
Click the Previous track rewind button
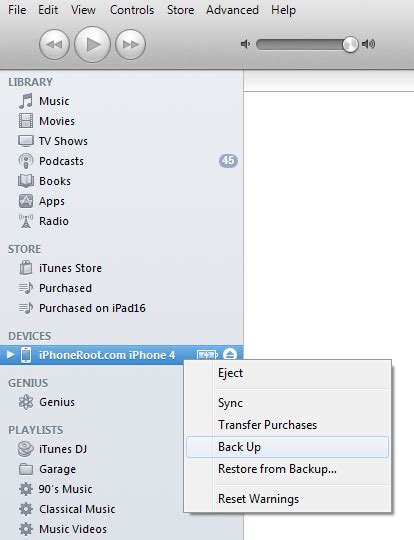coord(54,44)
